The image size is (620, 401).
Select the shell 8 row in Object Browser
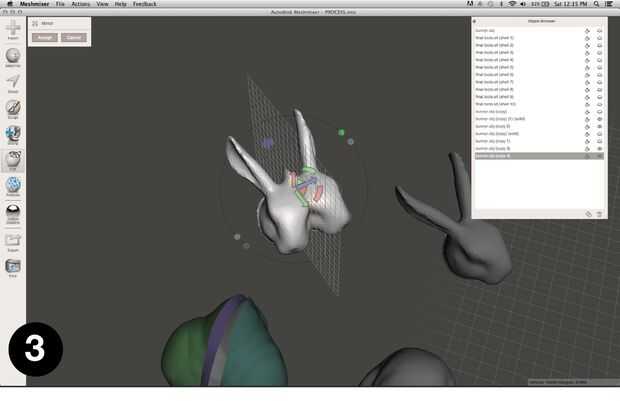(539, 90)
